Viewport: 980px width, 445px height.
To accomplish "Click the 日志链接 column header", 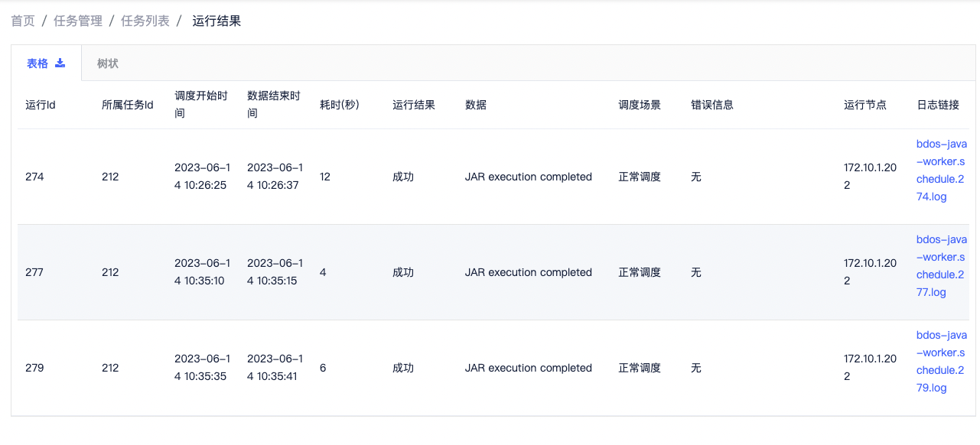I will point(938,106).
